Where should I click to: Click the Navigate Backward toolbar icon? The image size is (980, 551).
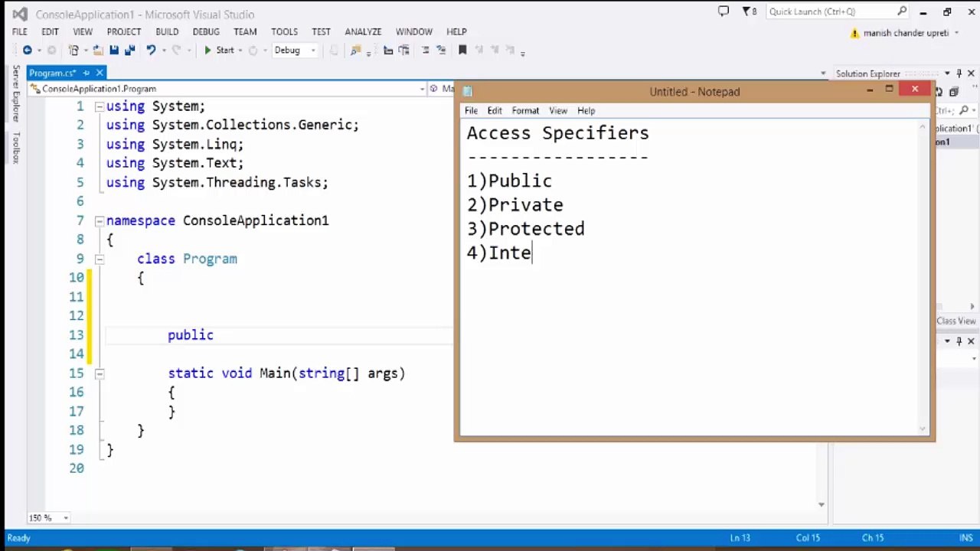click(27, 51)
